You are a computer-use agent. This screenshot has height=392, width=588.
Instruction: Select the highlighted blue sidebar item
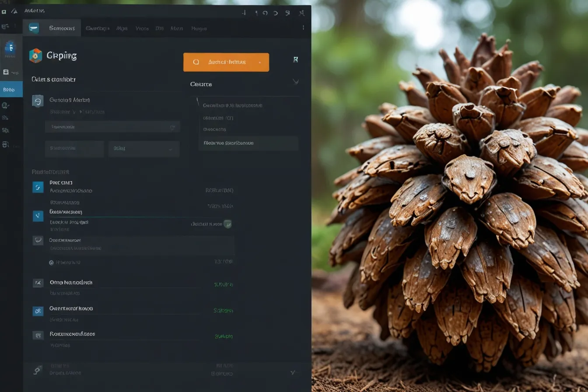point(11,89)
